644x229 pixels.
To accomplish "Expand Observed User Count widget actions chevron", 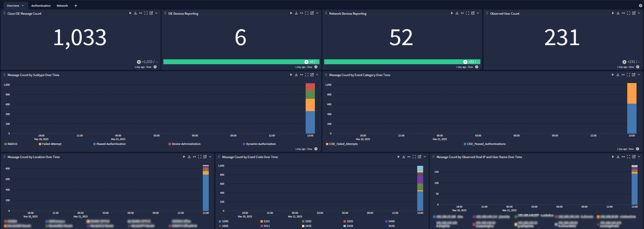I will 639,13.
